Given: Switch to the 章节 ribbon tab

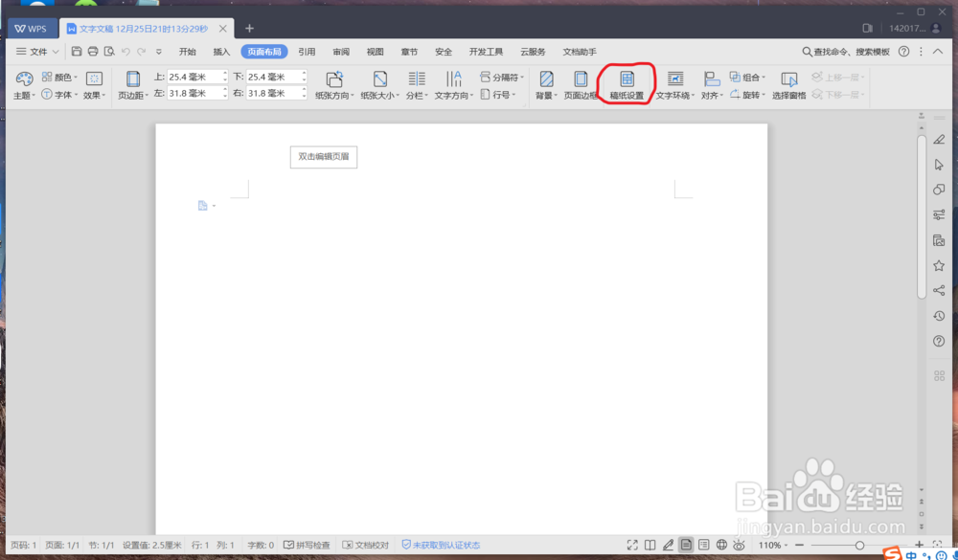Looking at the screenshot, I should 409,52.
